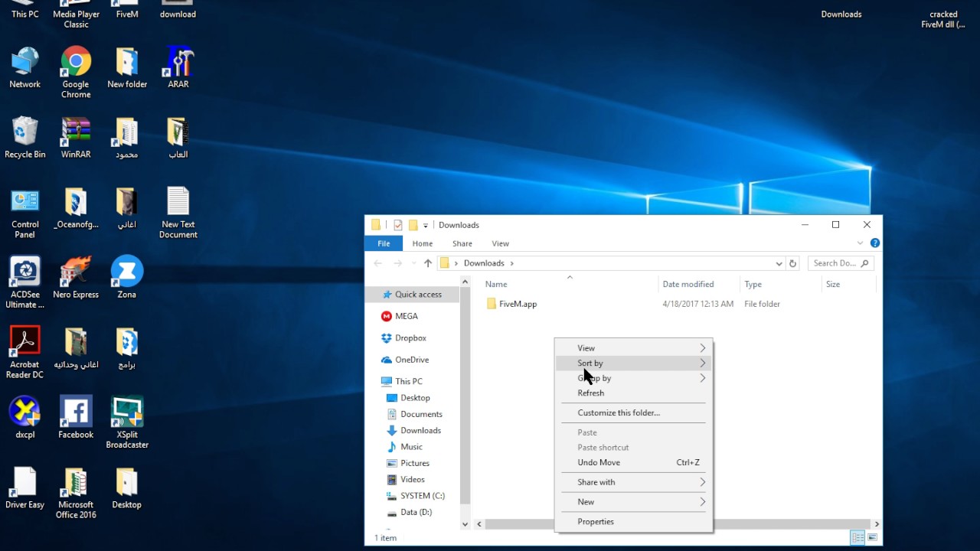Open the Group by submenu

coord(633,378)
